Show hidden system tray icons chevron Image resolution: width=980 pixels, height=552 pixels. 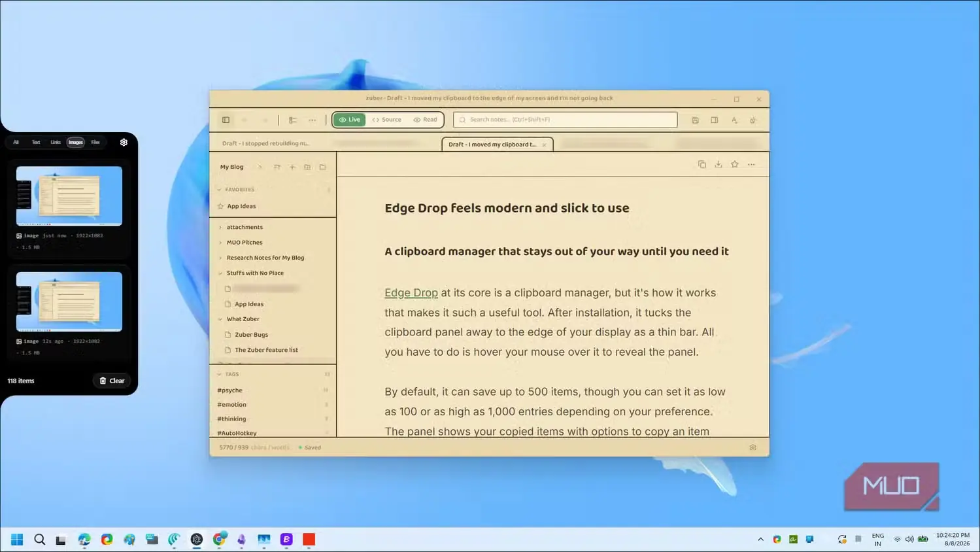pyautogui.click(x=760, y=540)
